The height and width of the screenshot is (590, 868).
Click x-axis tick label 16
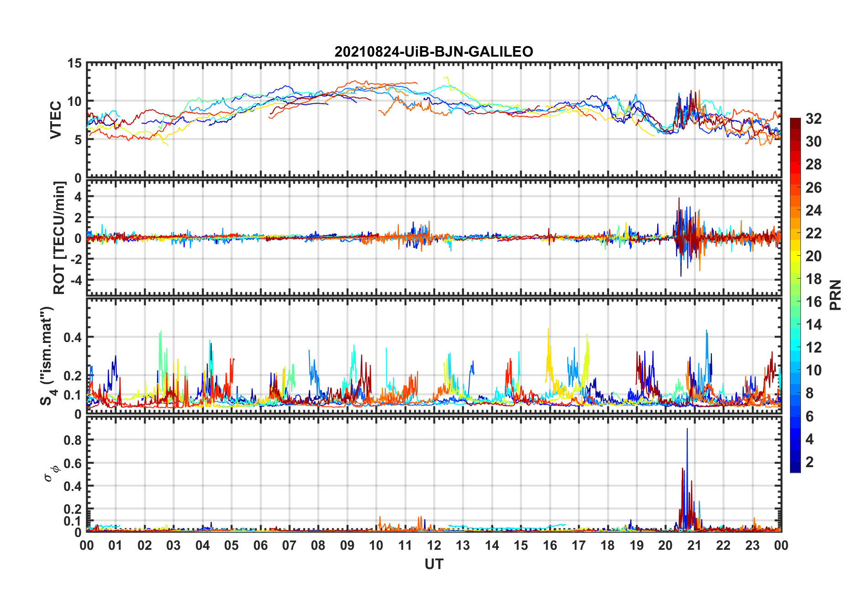[x=550, y=545]
